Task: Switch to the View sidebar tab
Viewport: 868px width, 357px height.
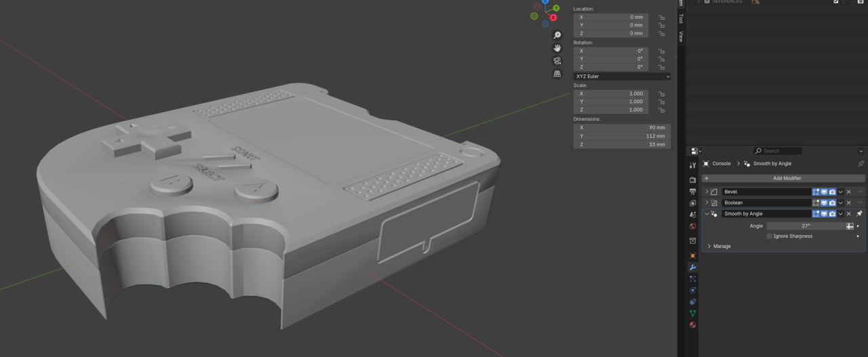Action: click(x=681, y=36)
